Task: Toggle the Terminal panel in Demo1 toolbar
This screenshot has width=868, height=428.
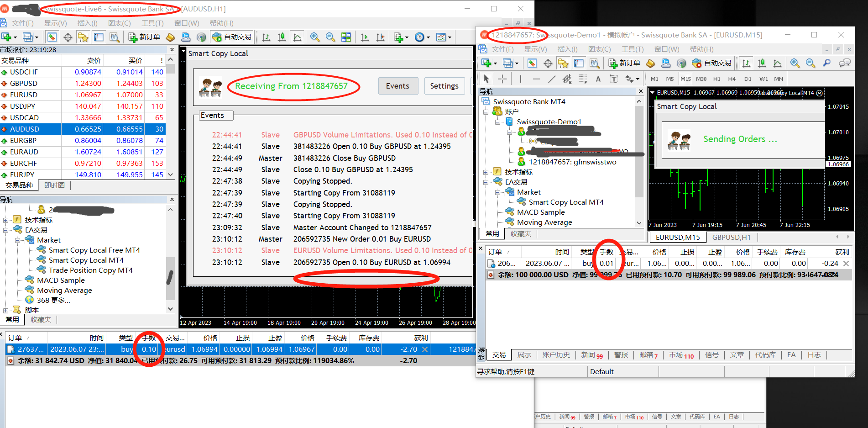Action: tap(579, 63)
